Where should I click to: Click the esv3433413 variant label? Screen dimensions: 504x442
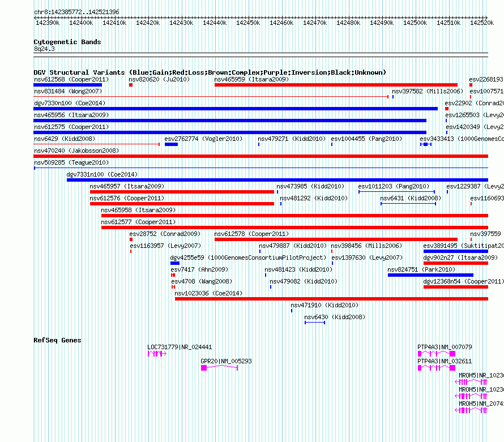462,139
